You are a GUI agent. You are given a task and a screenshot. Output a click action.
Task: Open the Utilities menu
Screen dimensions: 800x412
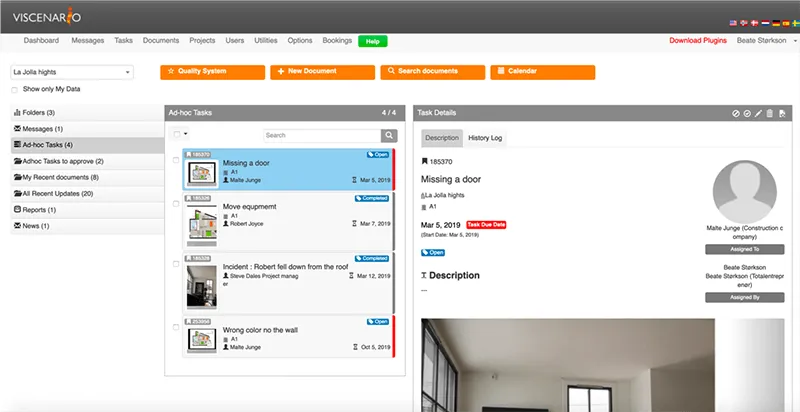[x=266, y=40]
